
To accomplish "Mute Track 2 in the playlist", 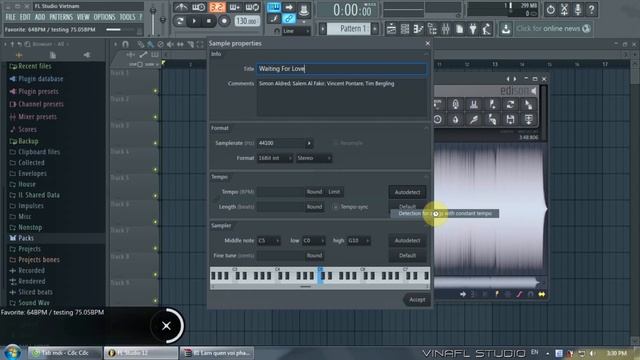I will (156, 117).
